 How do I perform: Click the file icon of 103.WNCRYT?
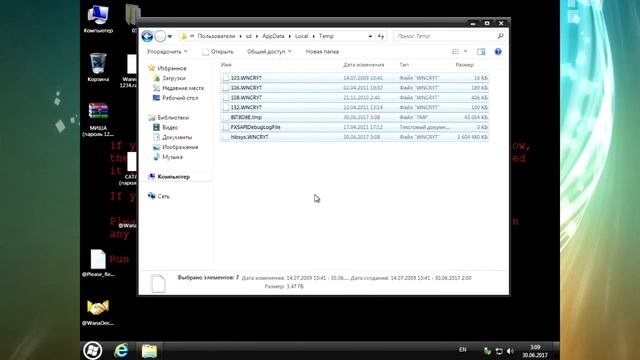click(x=226, y=78)
